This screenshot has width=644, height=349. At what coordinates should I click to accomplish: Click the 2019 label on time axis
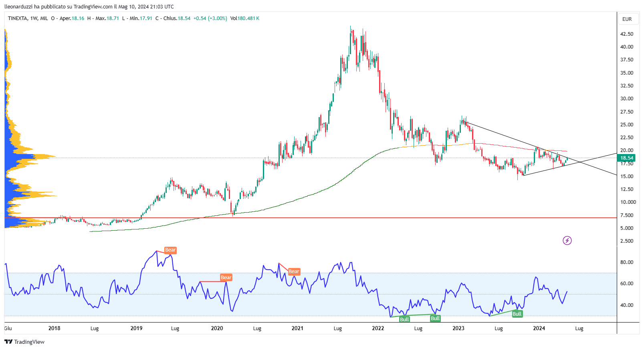[x=136, y=328]
